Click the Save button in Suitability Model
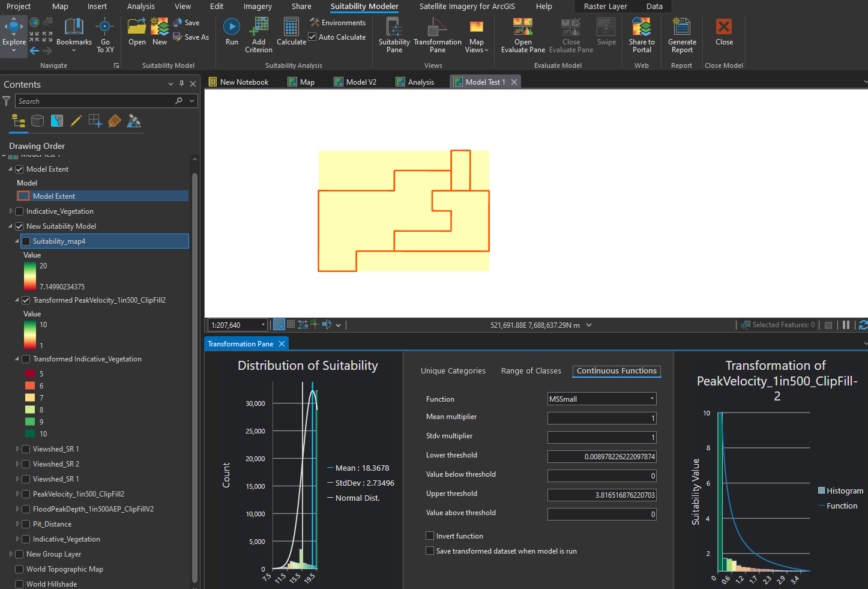Viewport: 868px width, 589px height. pyautogui.click(x=187, y=23)
